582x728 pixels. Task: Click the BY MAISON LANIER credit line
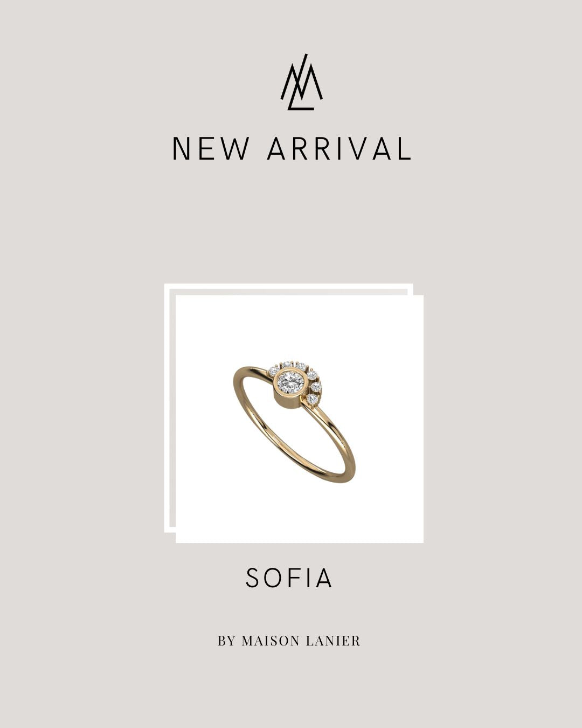tap(289, 641)
